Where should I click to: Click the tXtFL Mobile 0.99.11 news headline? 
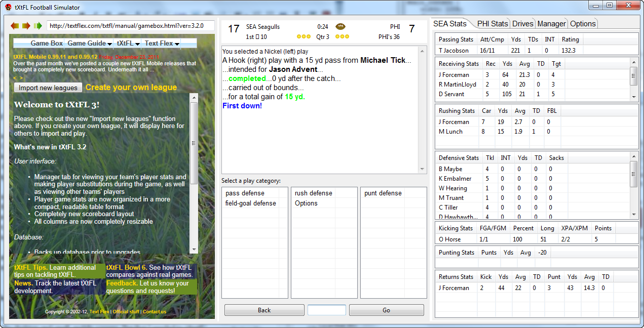click(55, 57)
